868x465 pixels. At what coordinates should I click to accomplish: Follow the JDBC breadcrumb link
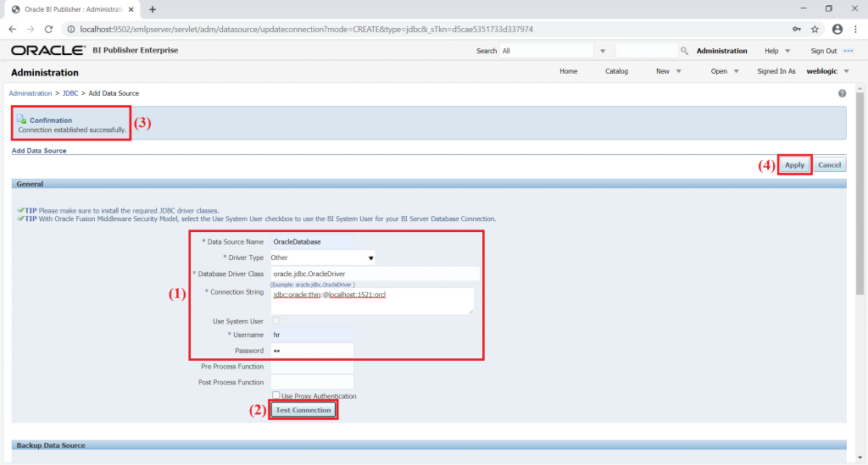pyautogui.click(x=70, y=93)
